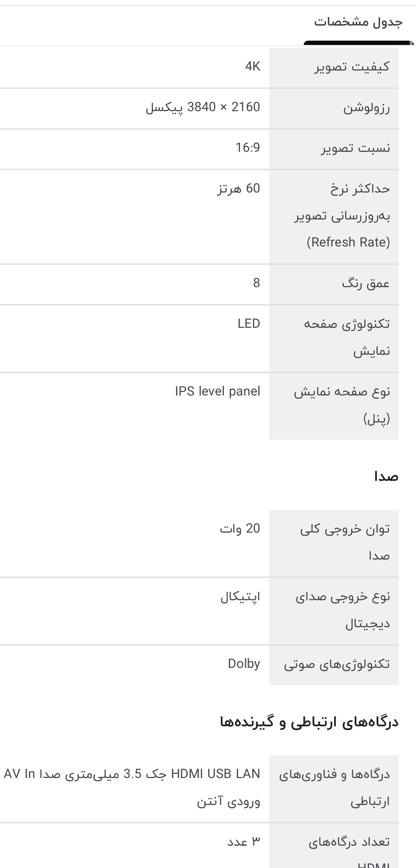Click the IPS level panel value
The image size is (416, 868).
point(217,392)
